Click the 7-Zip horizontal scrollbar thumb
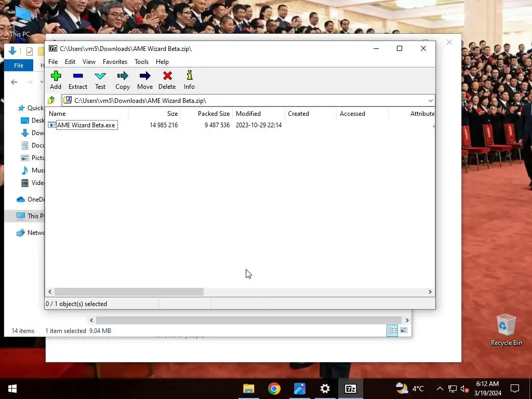 [x=129, y=292]
